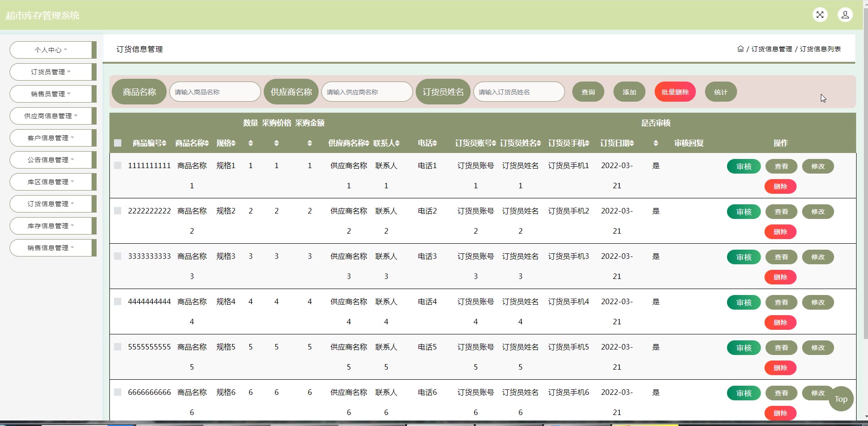Click the Top back-to-top button

coord(841,399)
